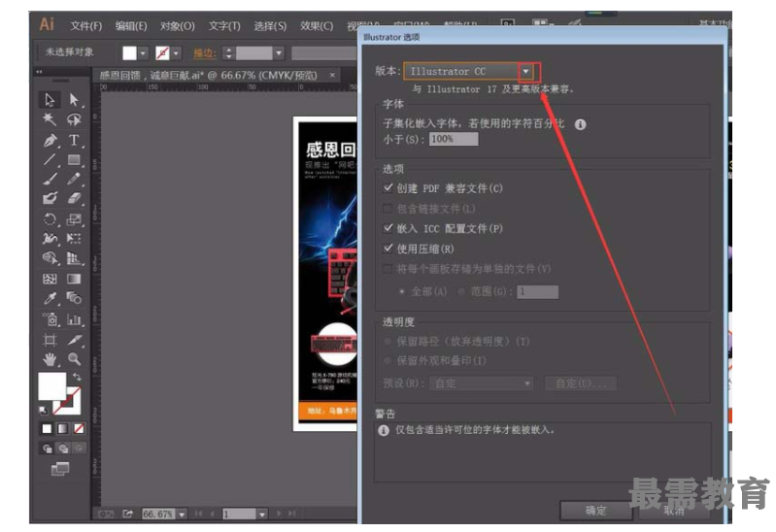Click the info icon beside font percentage

point(580,124)
